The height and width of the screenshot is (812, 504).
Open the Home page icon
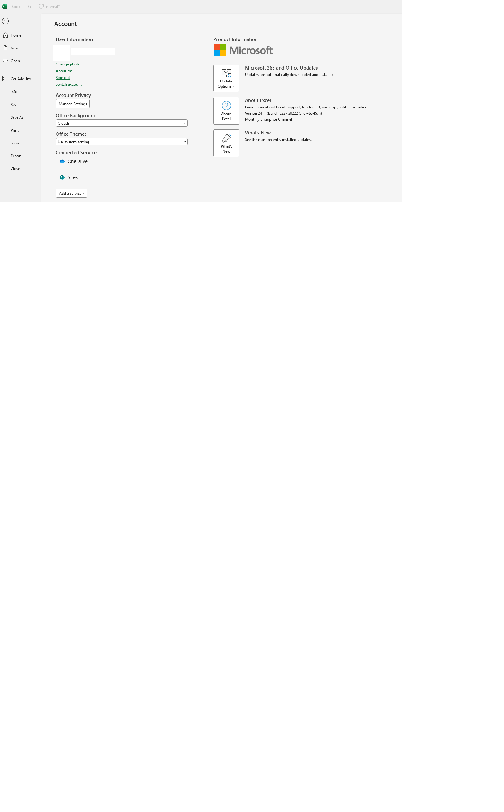pos(5,35)
